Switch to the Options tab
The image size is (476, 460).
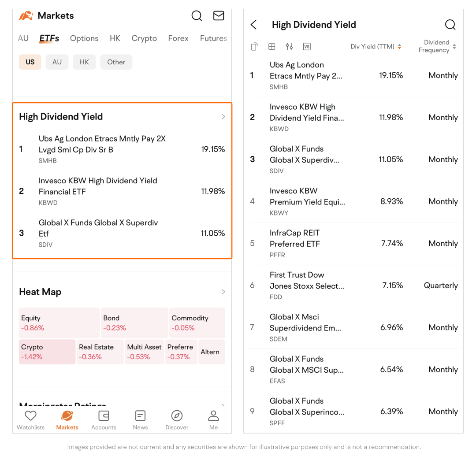coord(84,38)
